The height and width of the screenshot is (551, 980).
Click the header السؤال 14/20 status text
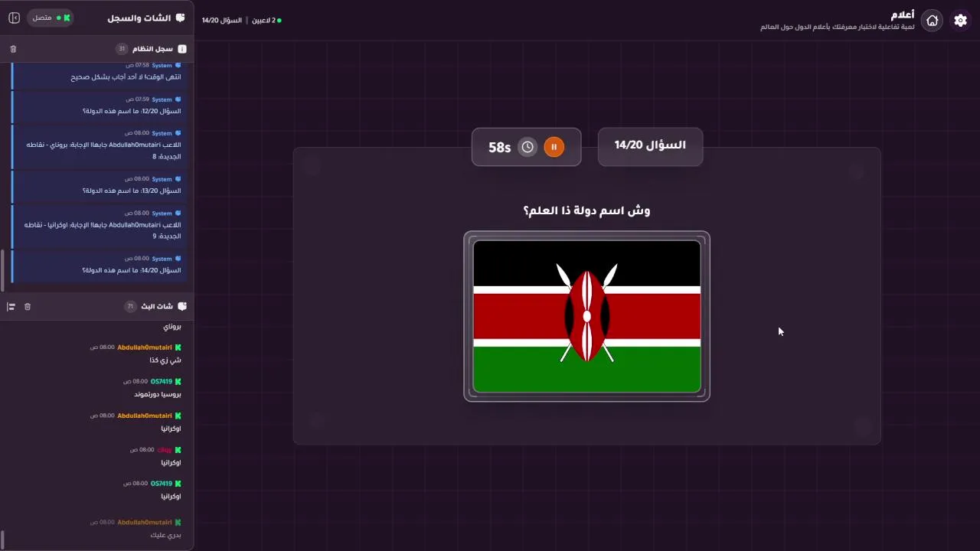pyautogui.click(x=222, y=20)
